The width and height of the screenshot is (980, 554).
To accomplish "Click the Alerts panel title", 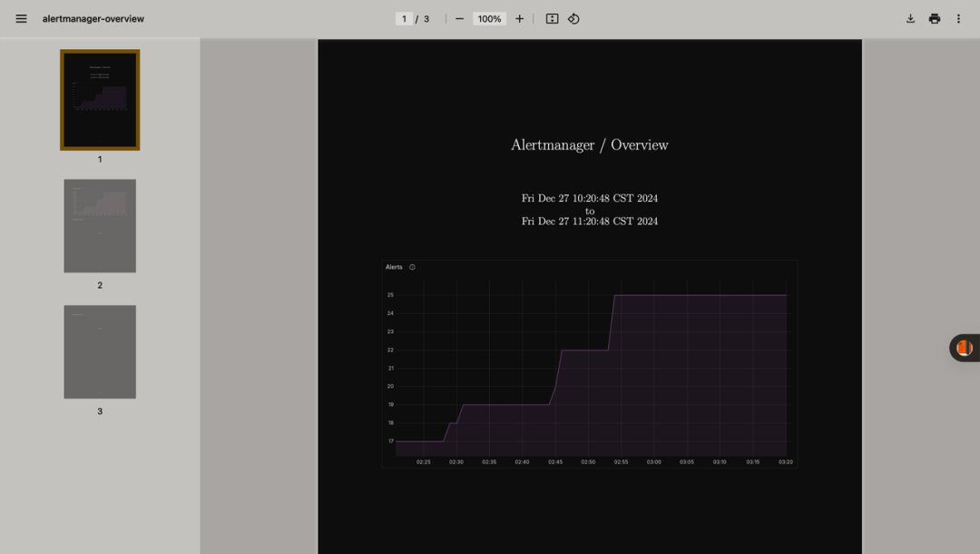I will click(x=394, y=267).
